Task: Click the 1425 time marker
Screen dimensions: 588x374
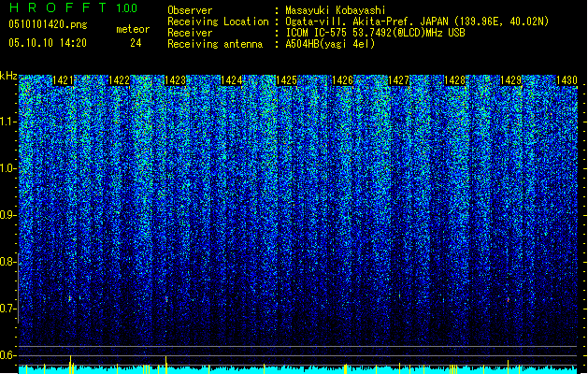Action: tap(286, 80)
